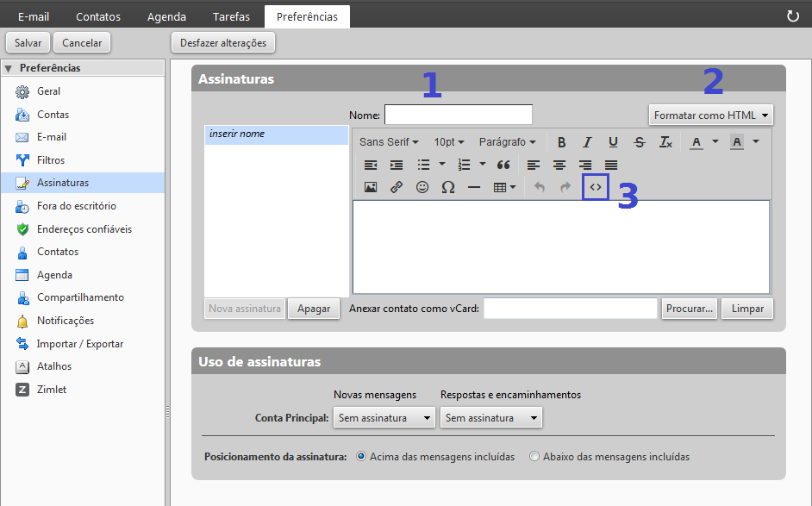Open the 10pt font size dropdown

click(x=449, y=142)
